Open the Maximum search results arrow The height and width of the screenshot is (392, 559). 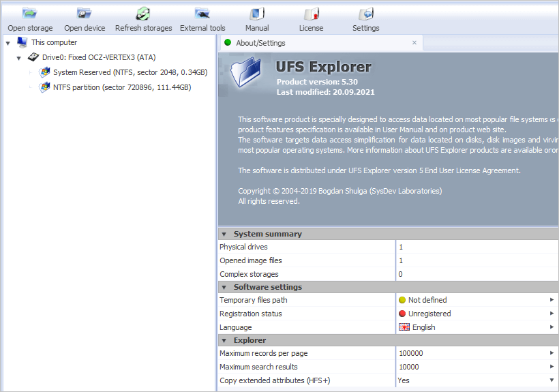[x=552, y=367]
